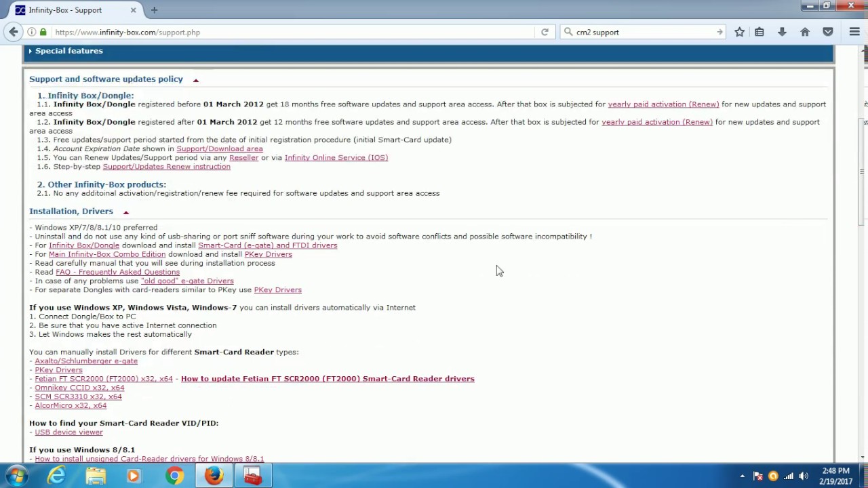This screenshot has height=488, width=868.
Task: Open Fetian FT SCR2000 (FT2000) x32, x64 link
Action: 104,379
